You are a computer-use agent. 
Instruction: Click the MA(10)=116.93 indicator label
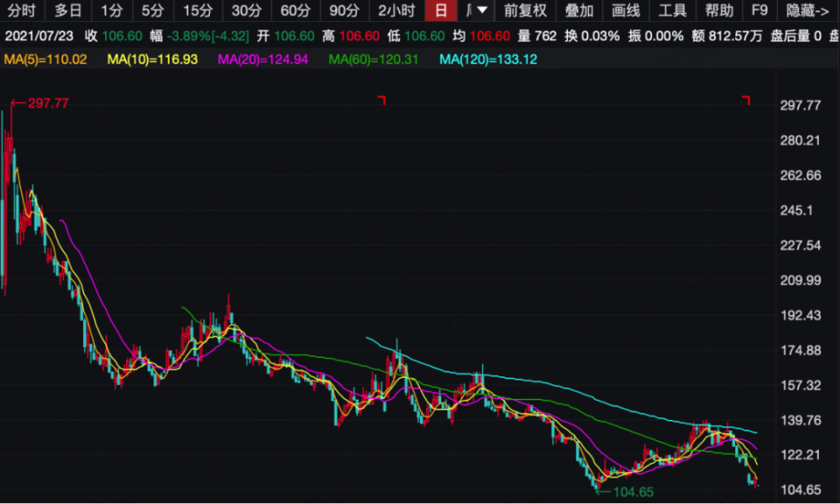pyautogui.click(x=152, y=60)
